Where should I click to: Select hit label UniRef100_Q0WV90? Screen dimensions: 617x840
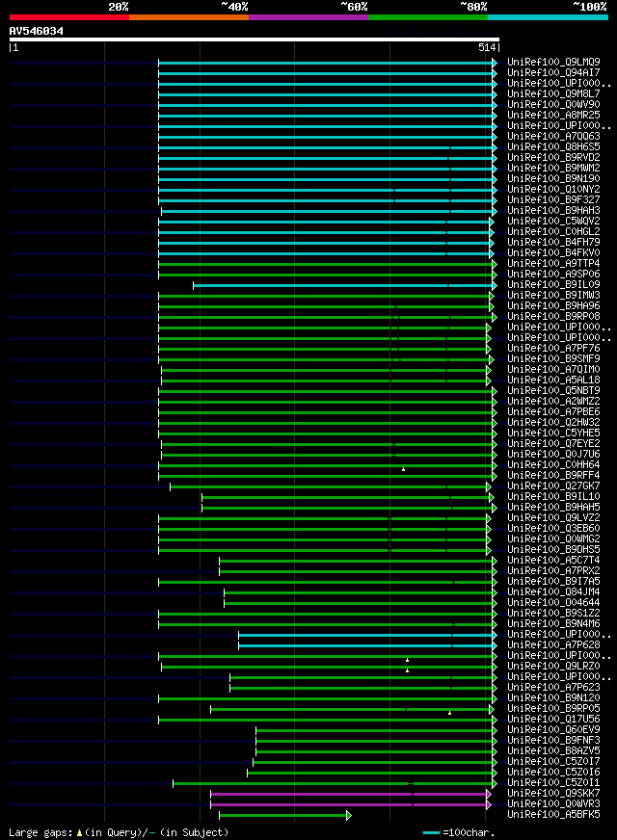[553, 104]
